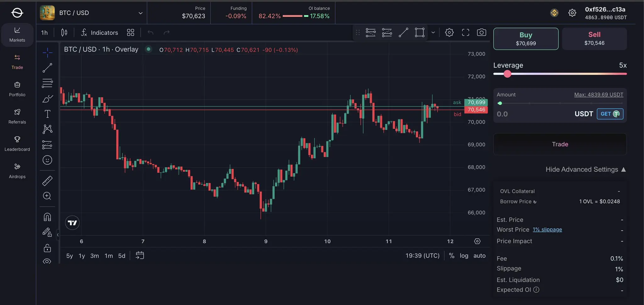The width and height of the screenshot is (644, 305).
Task: Set chart range to 3m
Action: click(95, 256)
